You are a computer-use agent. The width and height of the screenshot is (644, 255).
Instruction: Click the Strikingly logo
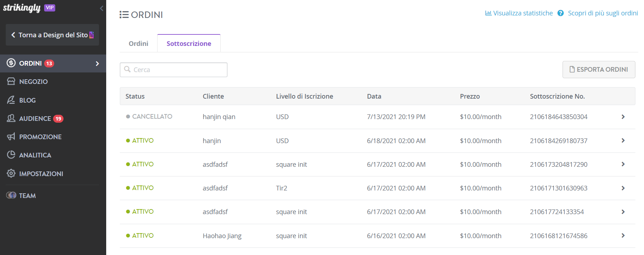[22, 8]
